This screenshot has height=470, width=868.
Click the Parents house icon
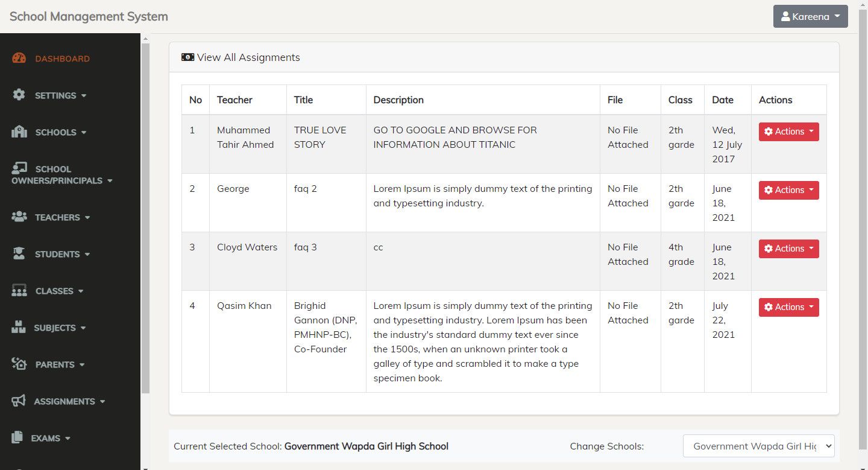[19, 364]
